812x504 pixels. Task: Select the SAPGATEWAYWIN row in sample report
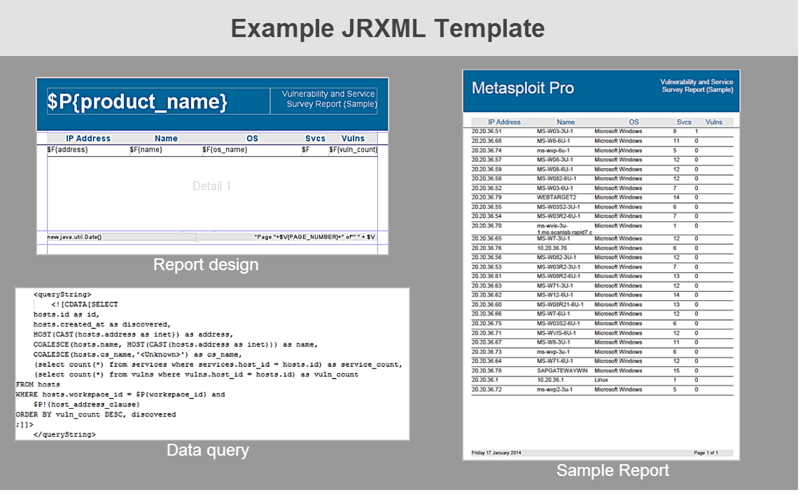(x=562, y=370)
